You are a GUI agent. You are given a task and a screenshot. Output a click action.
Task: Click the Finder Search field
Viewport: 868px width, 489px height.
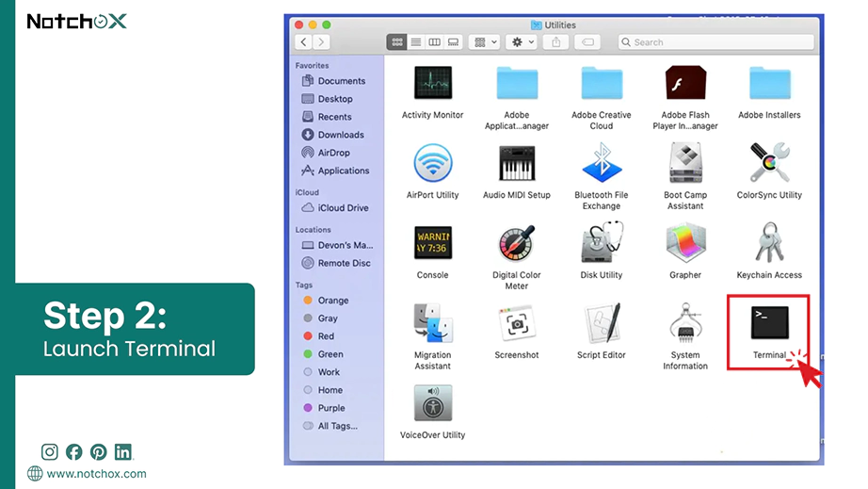coord(715,42)
